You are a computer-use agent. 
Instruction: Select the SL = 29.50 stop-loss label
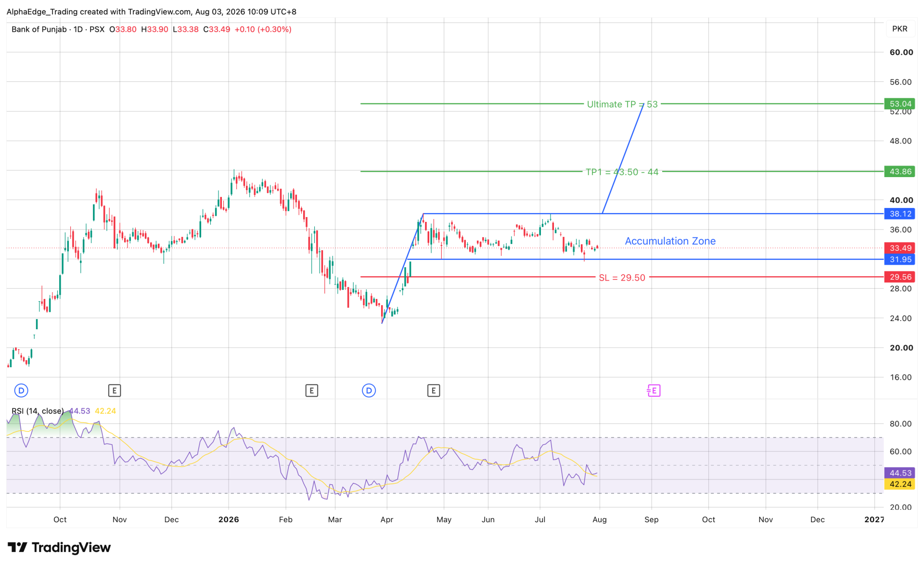(x=622, y=278)
